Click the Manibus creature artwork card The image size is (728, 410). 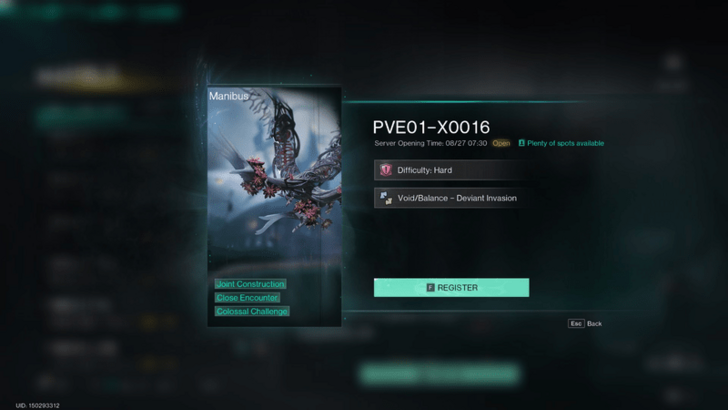click(274, 207)
